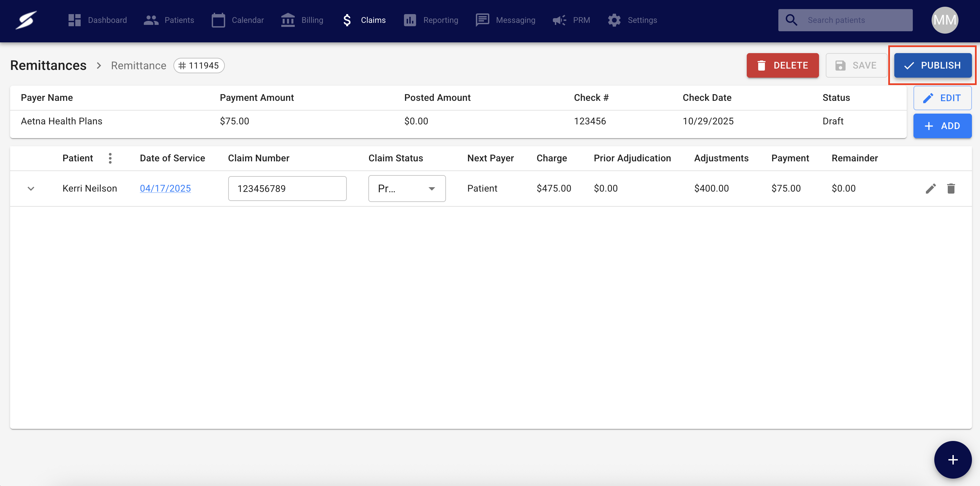Switch to the Reporting section
The image size is (980, 486).
point(431,20)
